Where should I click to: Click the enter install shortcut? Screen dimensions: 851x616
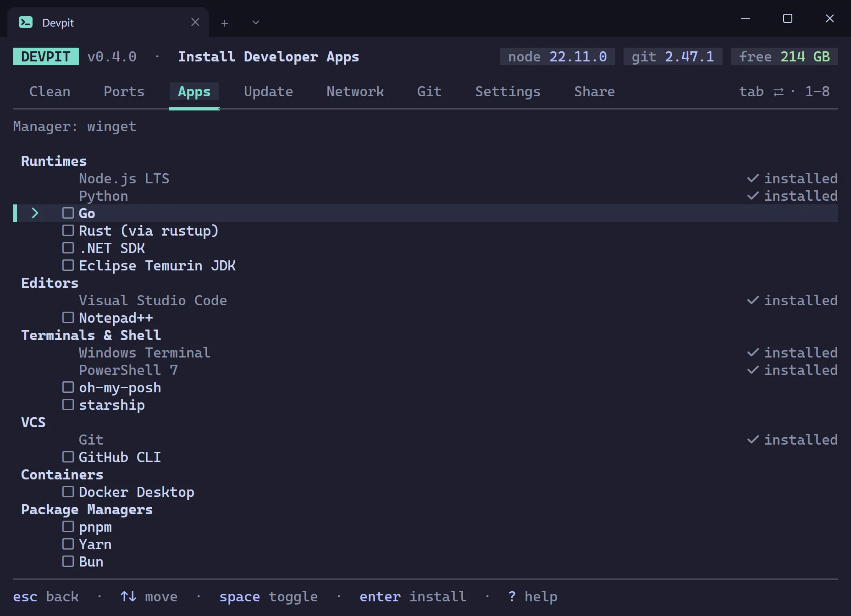coord(413,596)
